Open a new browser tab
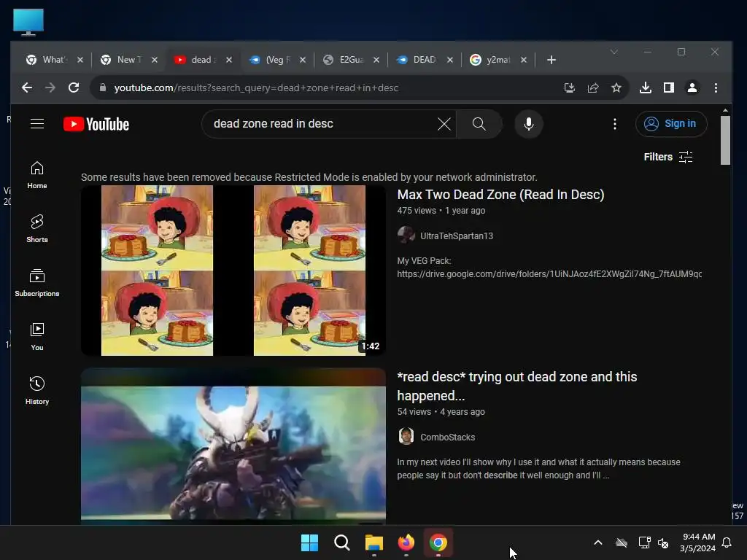The image size is (747, 560). click(x=551, y=60)
